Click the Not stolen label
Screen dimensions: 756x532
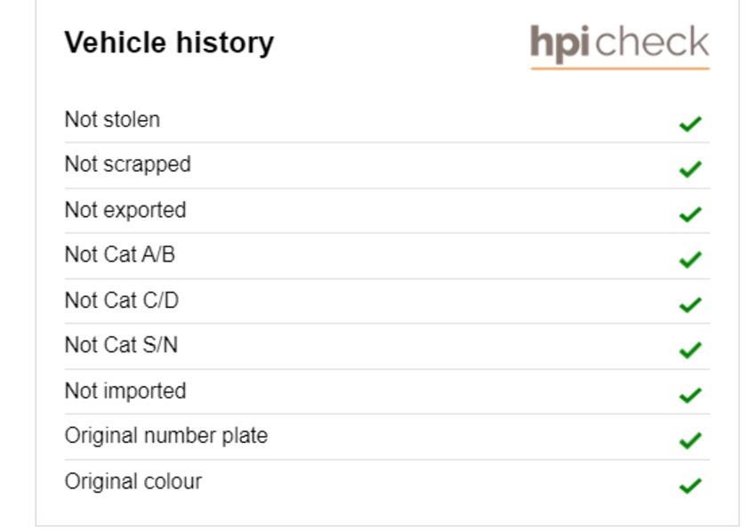point(112,119)
